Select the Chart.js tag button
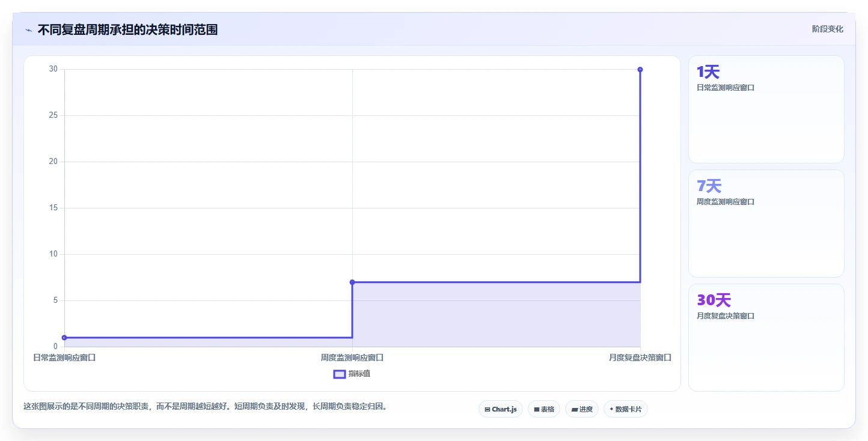 501,409
